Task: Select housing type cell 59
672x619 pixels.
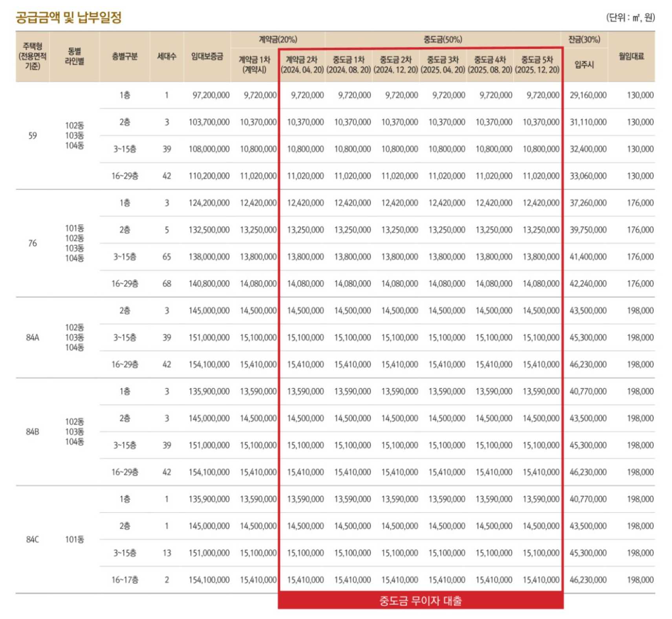Action: click(x=33, y=136)
